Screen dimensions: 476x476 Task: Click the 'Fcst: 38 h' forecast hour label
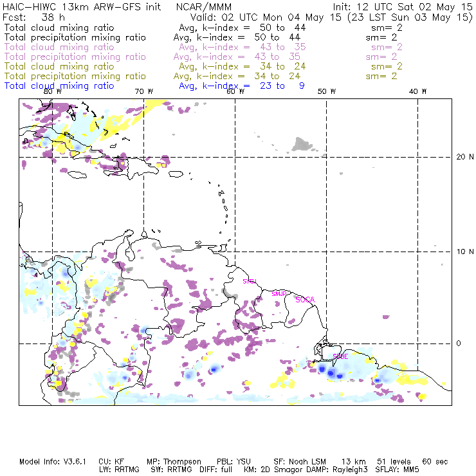coord(33,17)
